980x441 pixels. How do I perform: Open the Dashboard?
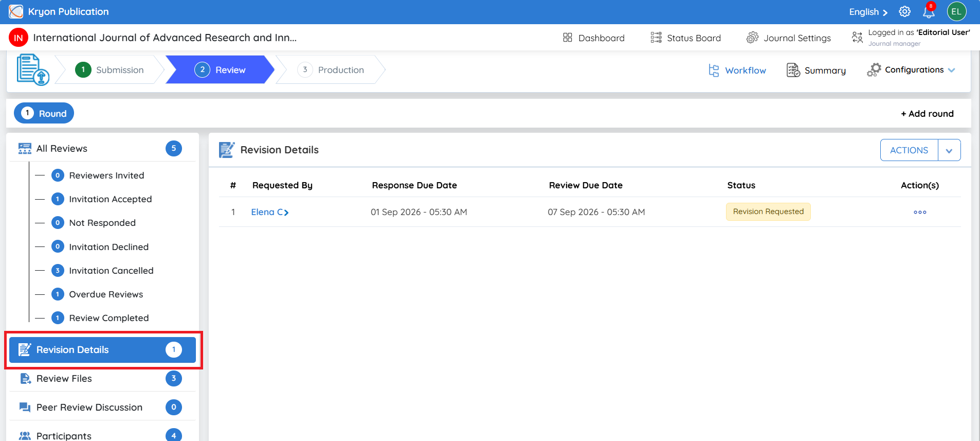click(594, 38)
